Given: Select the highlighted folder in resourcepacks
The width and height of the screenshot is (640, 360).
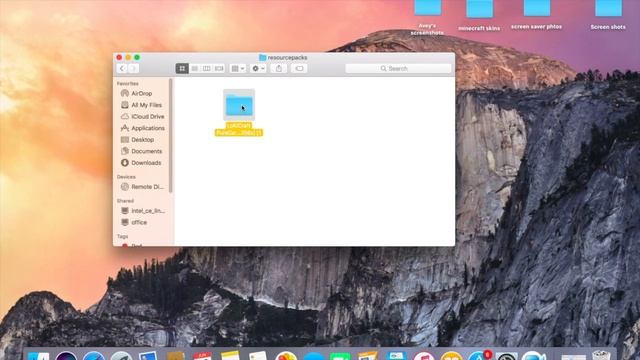Looking at the screenshot, I should pyautogui.click(x=239, y=105).
